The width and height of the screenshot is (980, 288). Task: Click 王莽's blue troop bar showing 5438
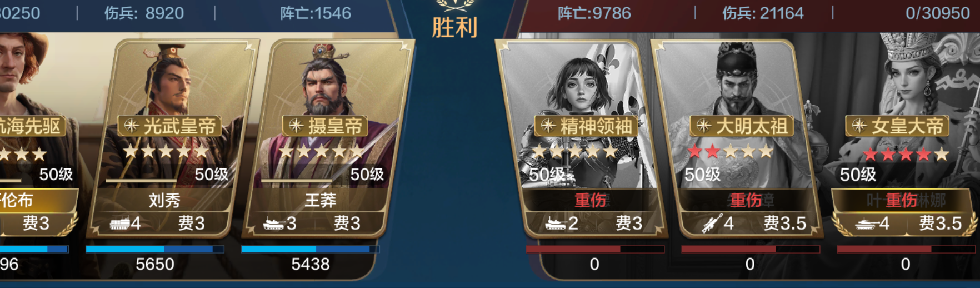click(x=310, y=249)
